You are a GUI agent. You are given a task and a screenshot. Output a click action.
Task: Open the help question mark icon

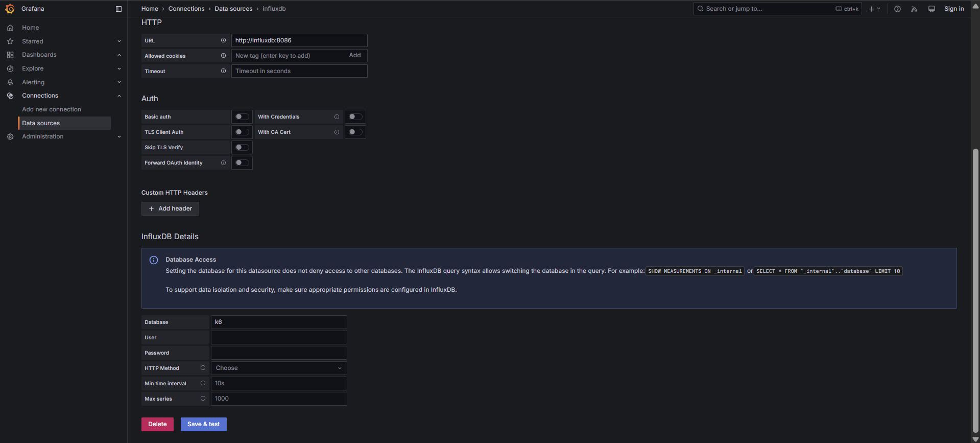coord(897,9)
